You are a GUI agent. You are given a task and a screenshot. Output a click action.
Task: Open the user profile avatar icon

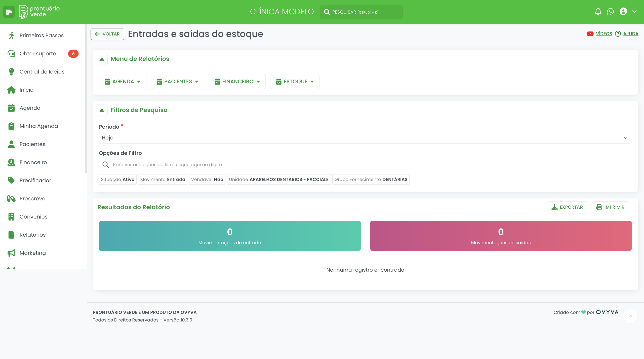pos(623,12)
